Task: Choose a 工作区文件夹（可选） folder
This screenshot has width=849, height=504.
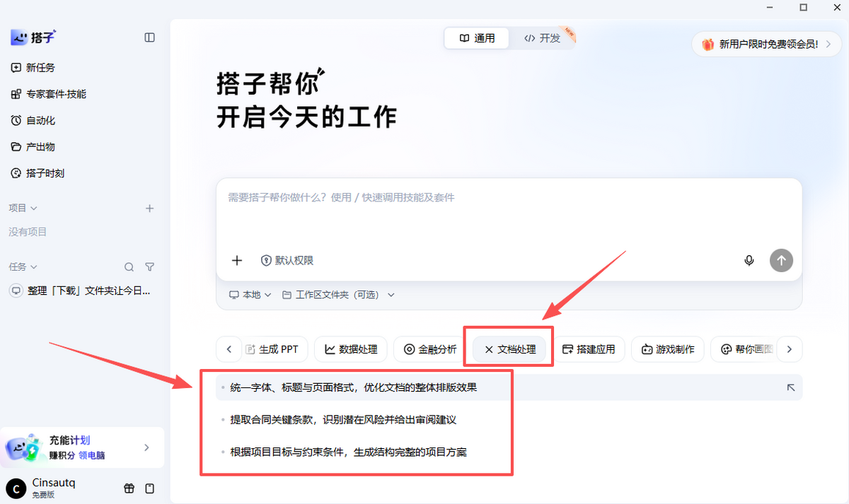Action: (x=338, y=295)
